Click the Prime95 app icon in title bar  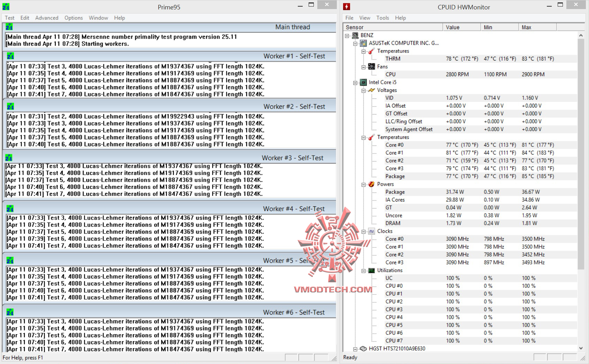click(x=6, y=7)
